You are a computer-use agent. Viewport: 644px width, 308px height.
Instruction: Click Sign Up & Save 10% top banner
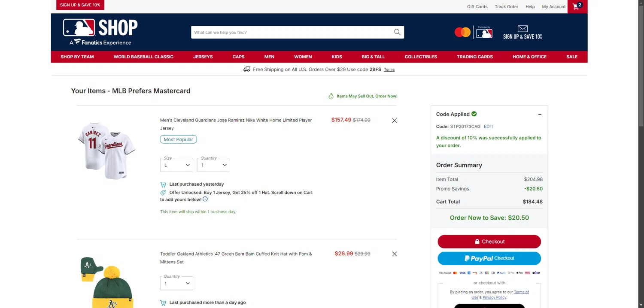pyautogui.click(x=80, y=5)
